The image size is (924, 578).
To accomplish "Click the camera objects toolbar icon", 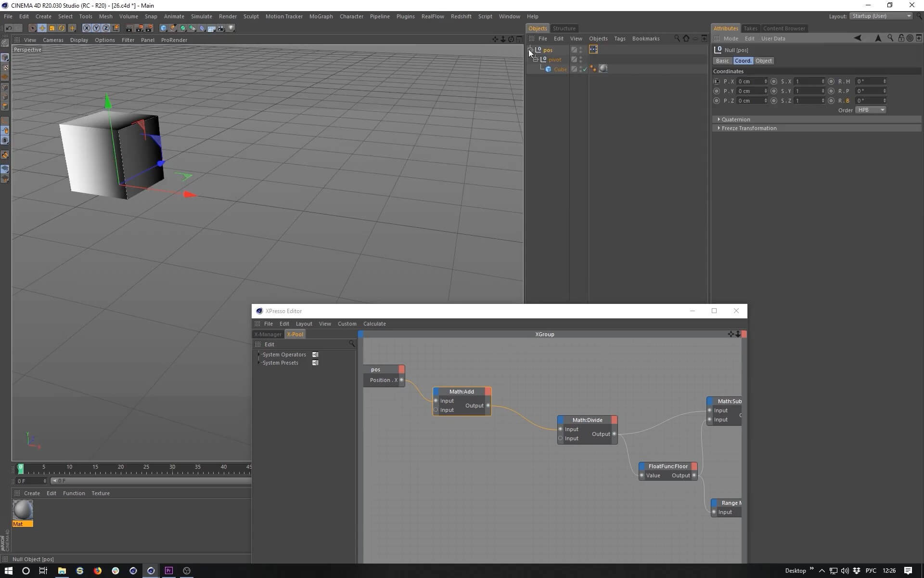I will click(x=221, y=28).
